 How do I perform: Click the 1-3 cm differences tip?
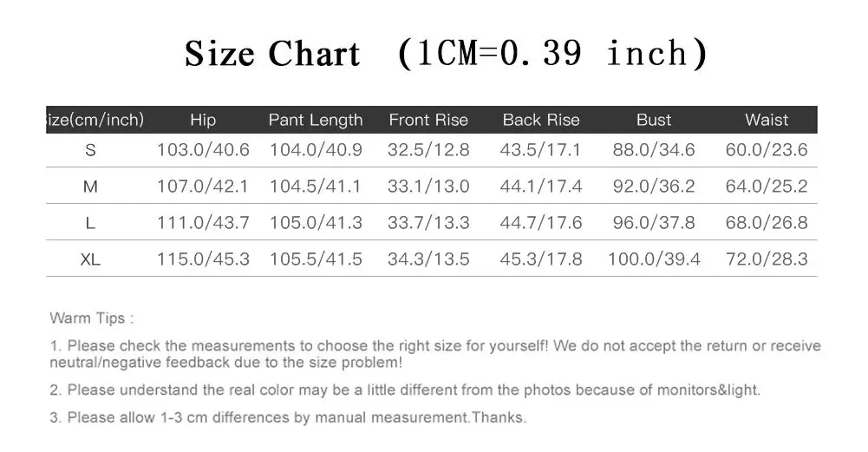[288, 418]
